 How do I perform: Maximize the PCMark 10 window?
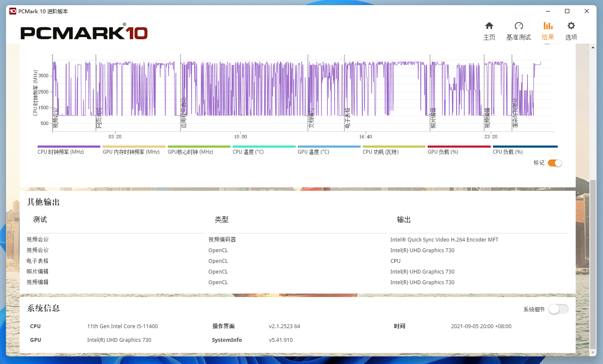pyautogui.click(x=567, y=11)
